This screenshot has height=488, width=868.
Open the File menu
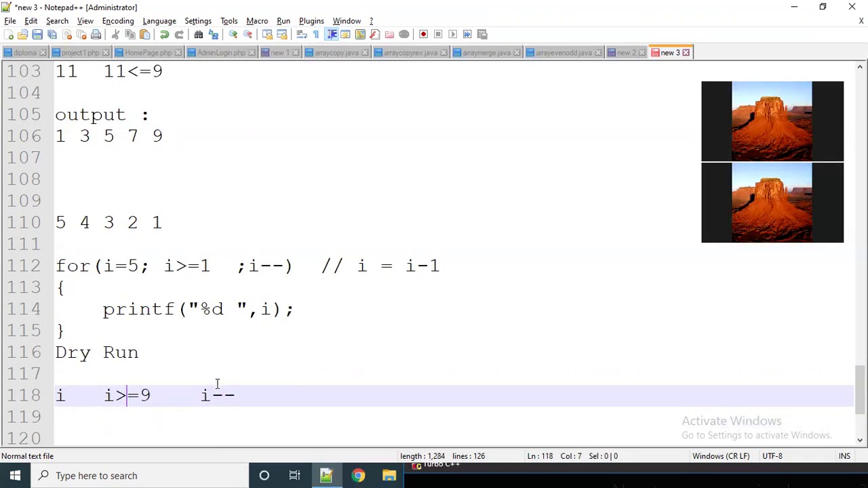tap(10, 20)
